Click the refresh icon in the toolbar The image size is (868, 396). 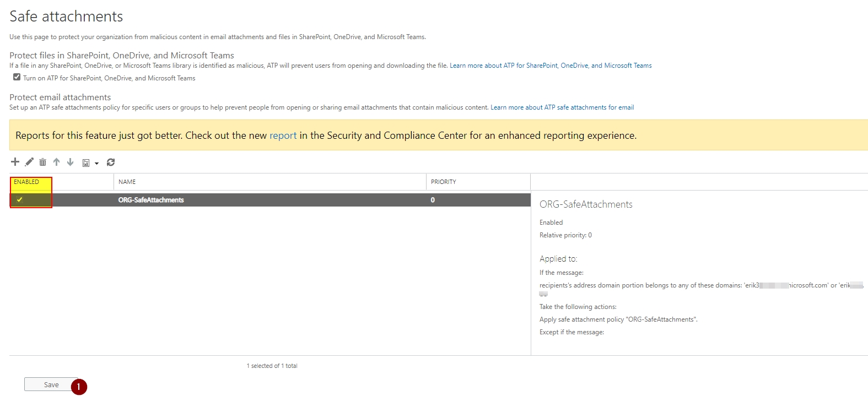tap(111, 162)
